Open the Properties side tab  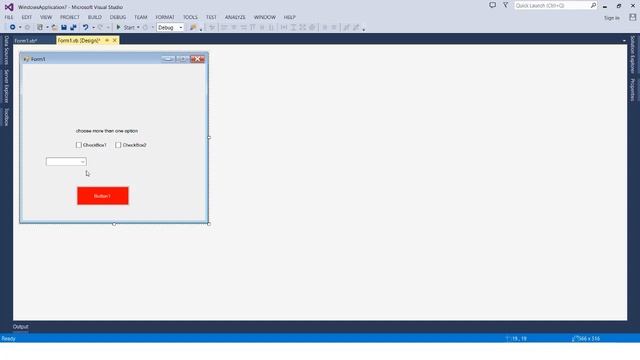tap(633, 89)
